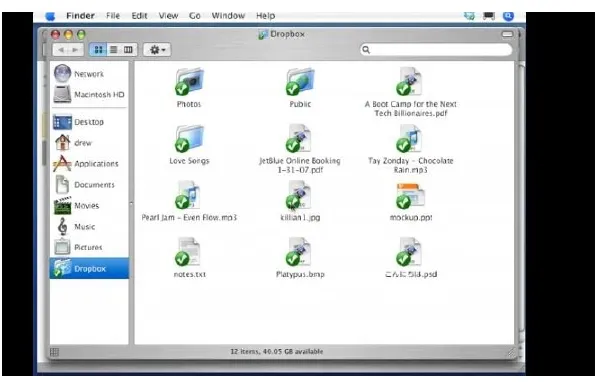600x382 pixels.
Task: Click the Dropbox title proxy icon
Action: point(262,34)
